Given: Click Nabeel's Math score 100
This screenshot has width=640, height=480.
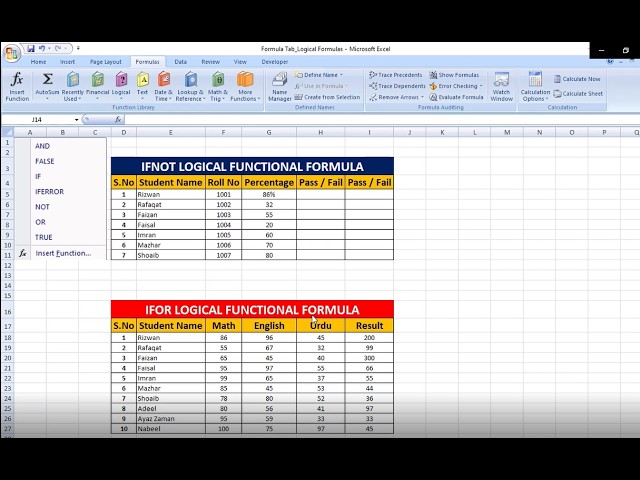Looking at the screenshot, I should point(224,429).
